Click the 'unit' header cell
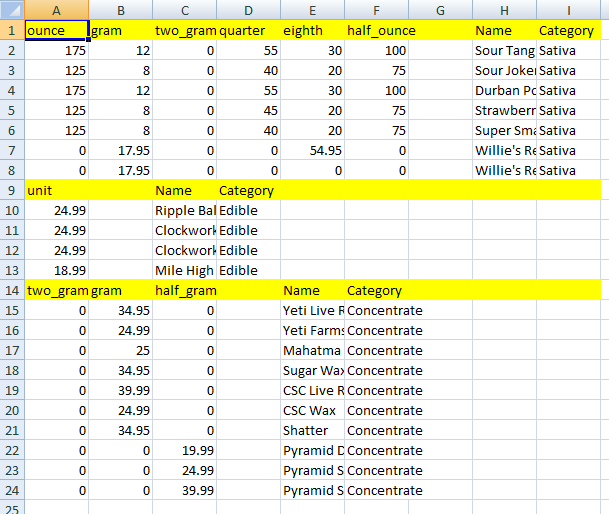 pos(57,190)
